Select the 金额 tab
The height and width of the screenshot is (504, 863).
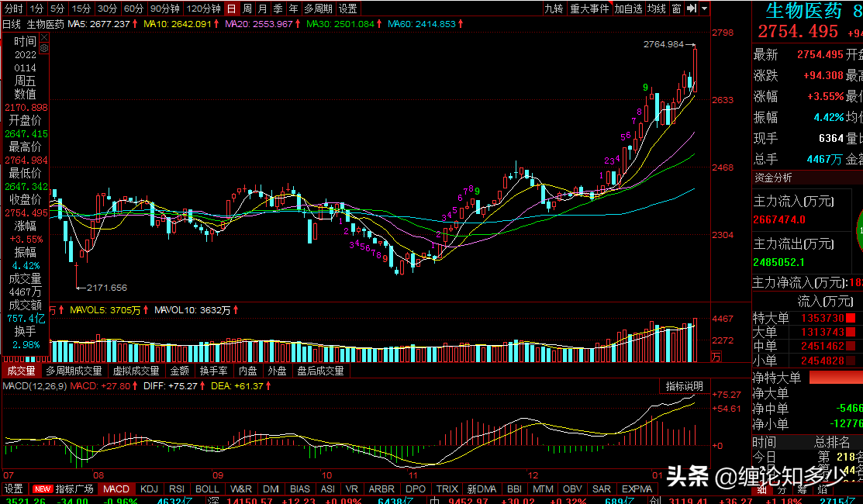180,371
